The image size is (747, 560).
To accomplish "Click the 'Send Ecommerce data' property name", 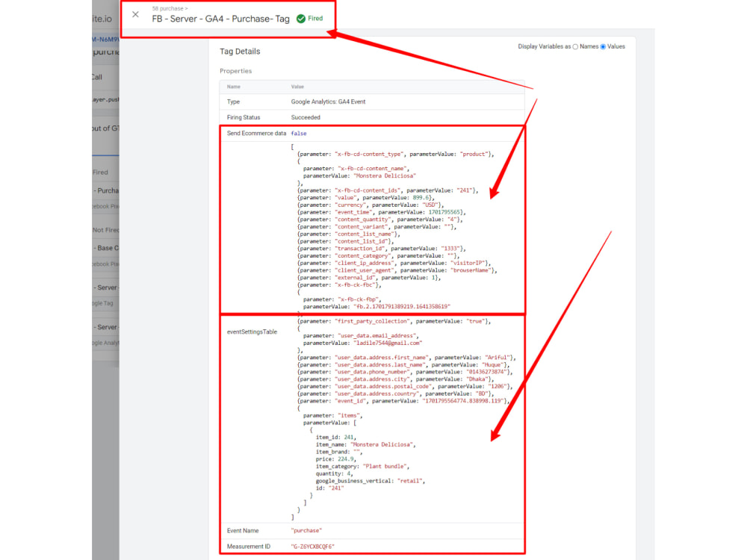I will click(256, 134).
